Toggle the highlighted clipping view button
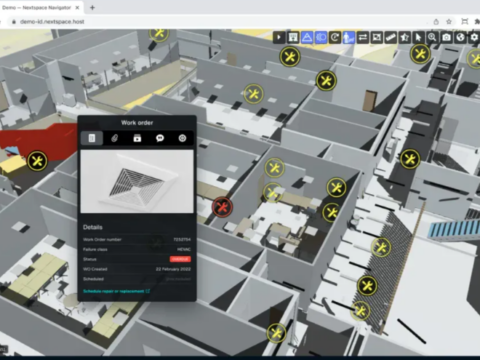Viewport: 480px width, 360px height. pyautogui.click(x=321, y=37)
